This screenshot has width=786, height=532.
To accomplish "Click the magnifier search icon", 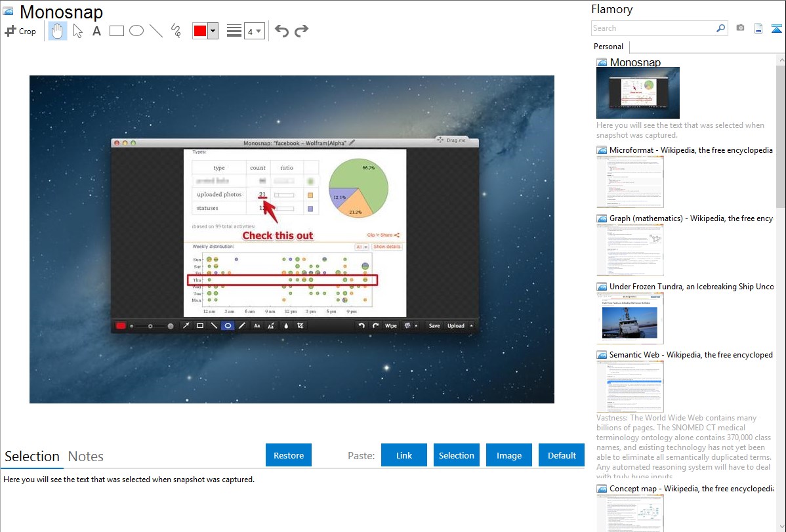I will pos(721,28).
